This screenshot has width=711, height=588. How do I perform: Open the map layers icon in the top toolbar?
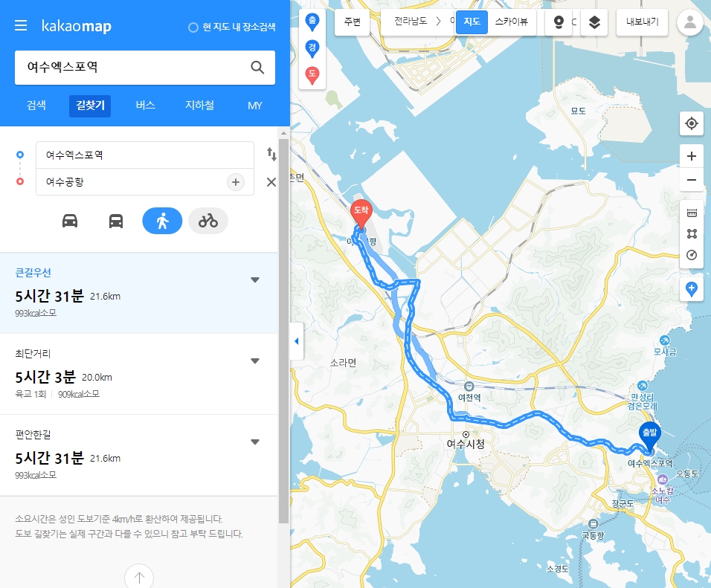[x=594, y=22]
